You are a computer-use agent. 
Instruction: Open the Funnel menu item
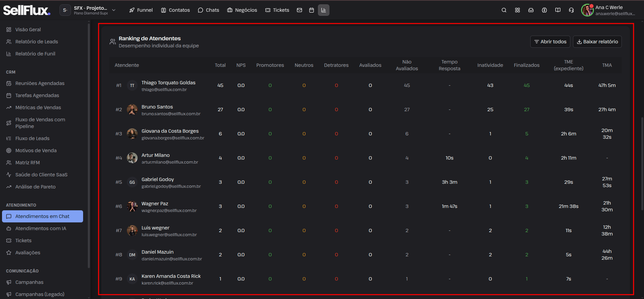point(141,10)
